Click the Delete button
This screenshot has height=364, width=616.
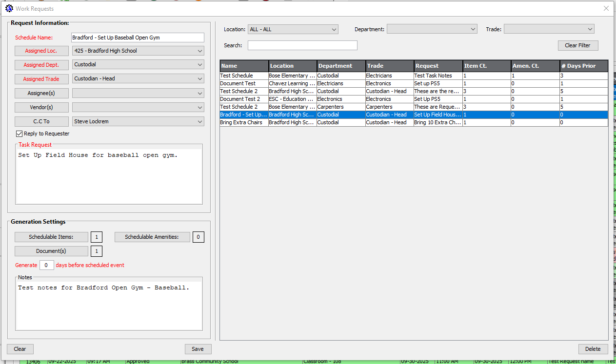(x=593, y=349)
